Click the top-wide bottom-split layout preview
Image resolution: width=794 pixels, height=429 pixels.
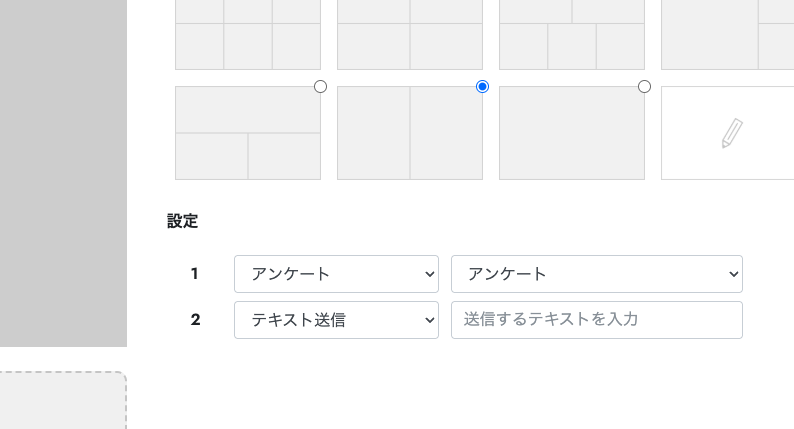(248, 133)
